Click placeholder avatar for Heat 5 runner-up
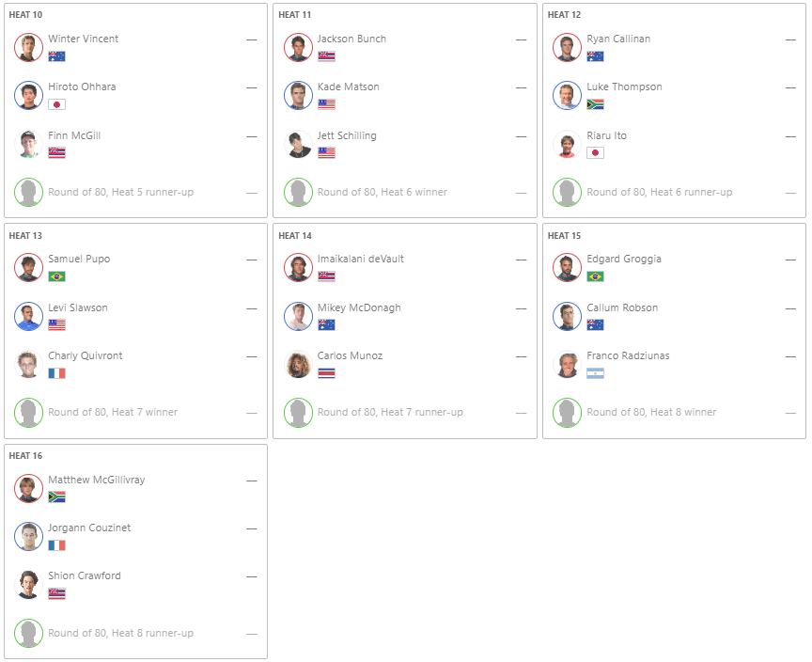The height and width of the screenshot is (662, 812). click(29, 192)
